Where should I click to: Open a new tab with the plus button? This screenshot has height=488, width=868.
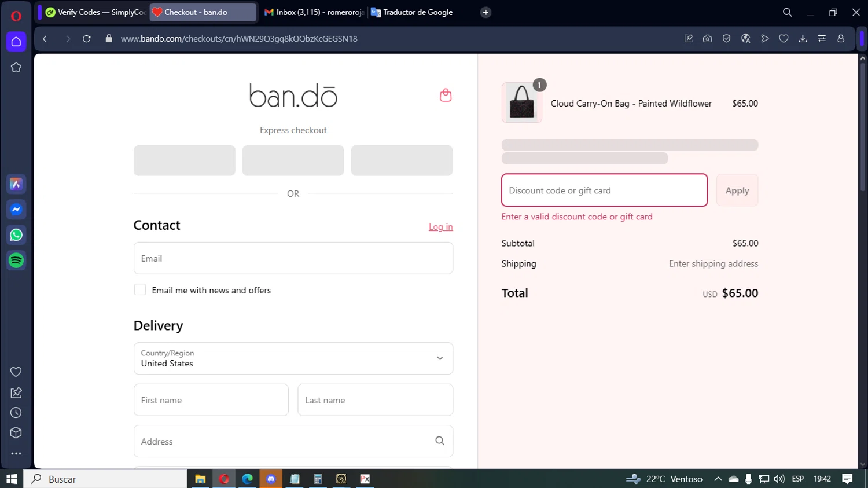pyautogui.click(x=486, y=12)
